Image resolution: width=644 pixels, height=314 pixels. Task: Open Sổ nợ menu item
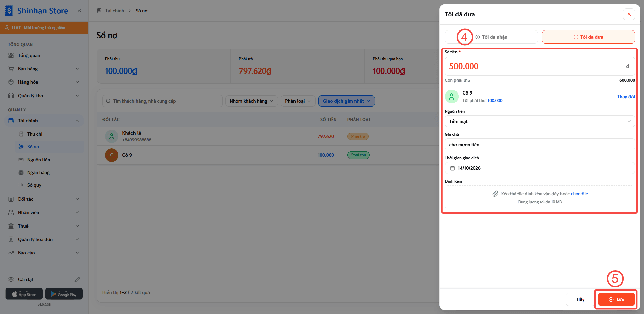(50, 147)
